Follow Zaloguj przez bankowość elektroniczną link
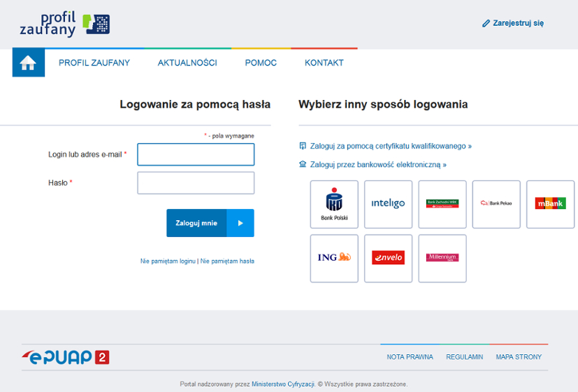Screen dimensions: 578x392 (378, 165)
